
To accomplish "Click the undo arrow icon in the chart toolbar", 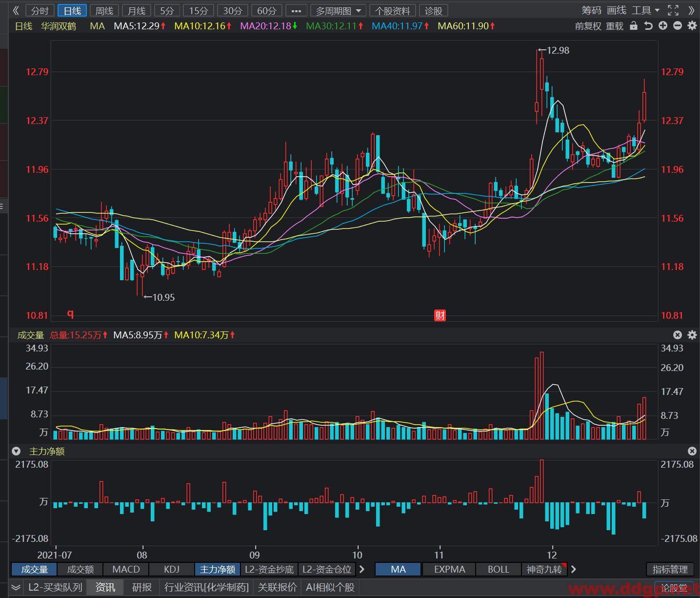I will (x=648, y=26).
